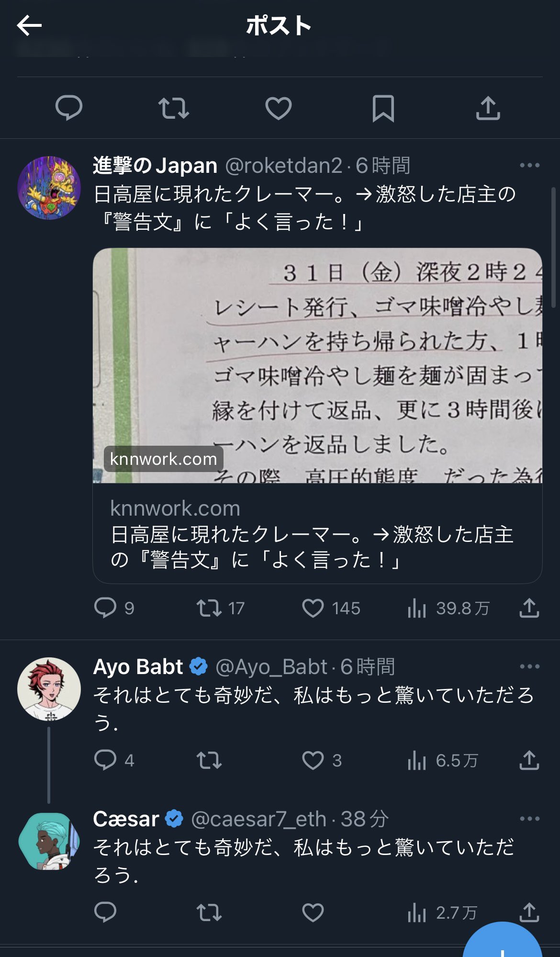The width and height of the screenshot is (560, 957).
Task: Like the main post with heart
Action: click(279, 108)
